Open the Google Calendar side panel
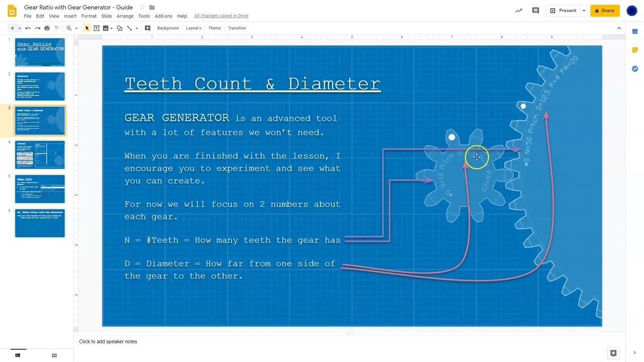Image resolution: width=644 pixels, height=362 pixels. point(635,32)
